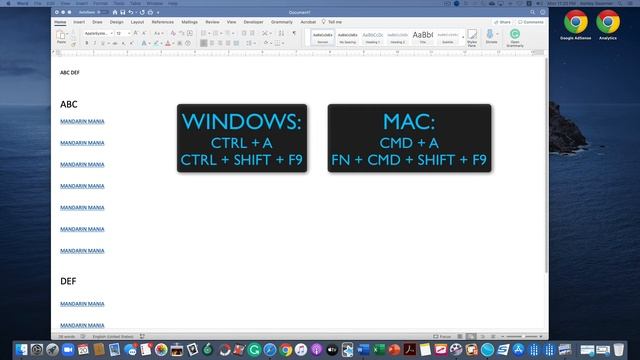Undo the last action

tap(131, 12)
